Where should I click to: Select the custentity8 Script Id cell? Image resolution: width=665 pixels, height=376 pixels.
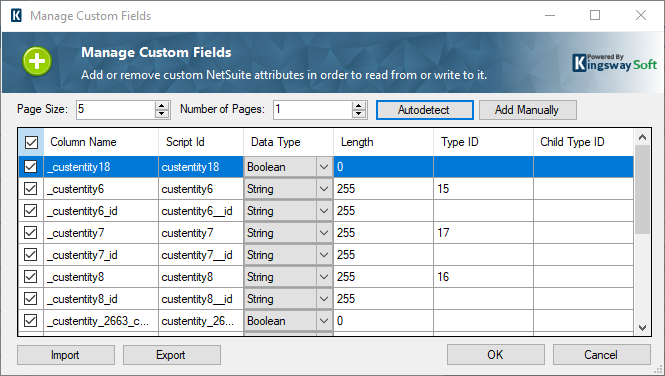coord(201,277)
